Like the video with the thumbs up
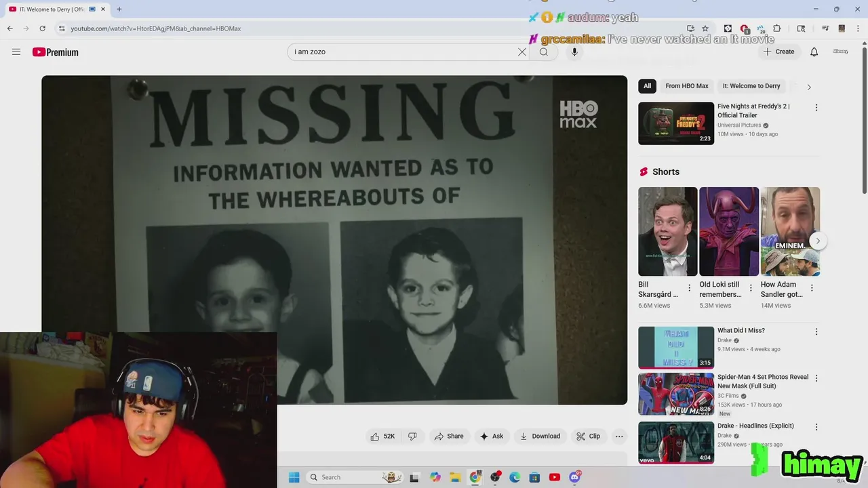The image size is (868, 488). pyautogui.click(x=382, y=436)
